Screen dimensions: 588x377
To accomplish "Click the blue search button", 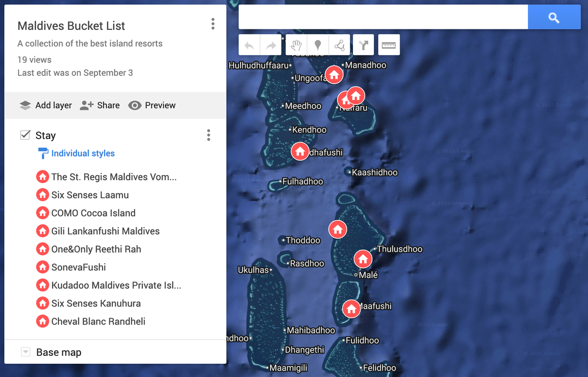I will [x=554, y=18].
